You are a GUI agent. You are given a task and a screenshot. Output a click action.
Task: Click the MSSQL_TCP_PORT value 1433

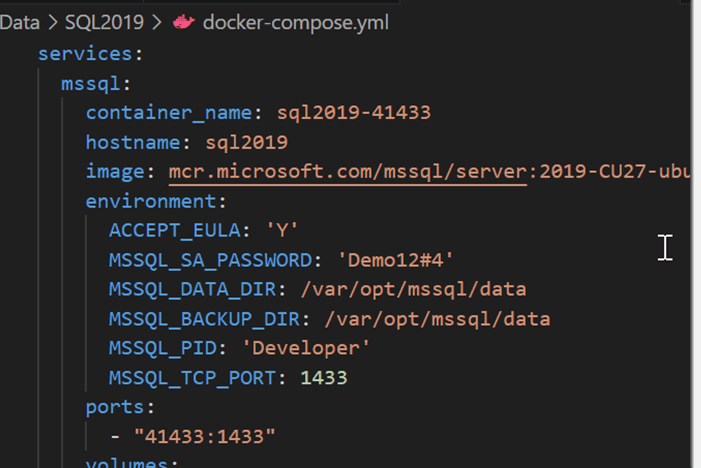[x=324, y=377]
